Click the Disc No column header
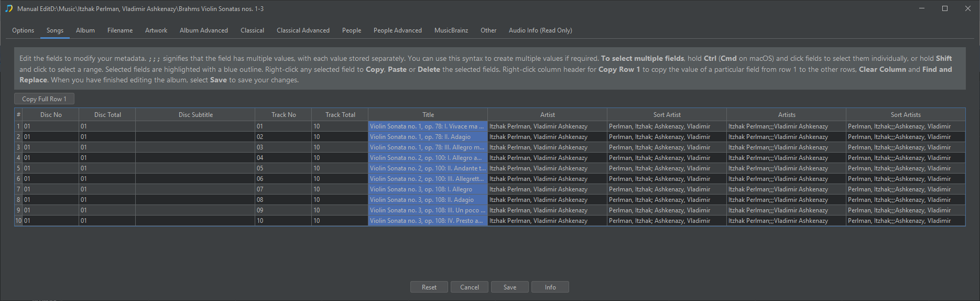Viewport: 980px width, 301px height. [51, 115]
